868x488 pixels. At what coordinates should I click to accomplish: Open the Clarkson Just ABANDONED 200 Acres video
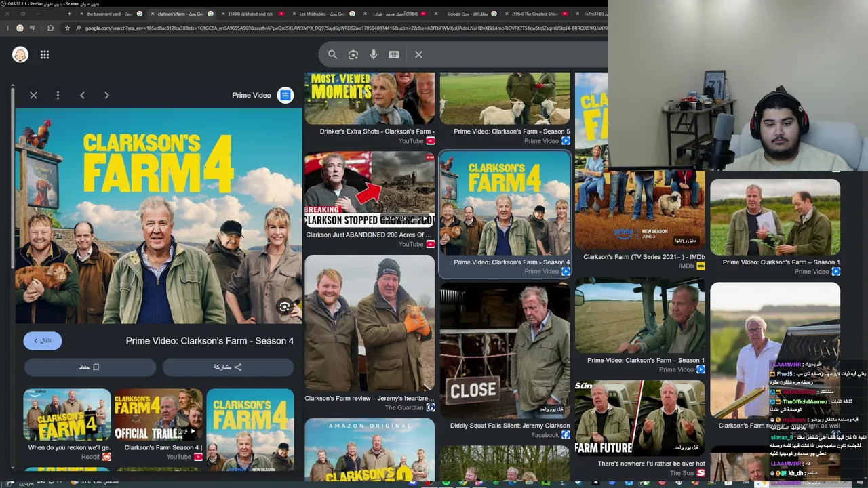click(x=370, y=189)
